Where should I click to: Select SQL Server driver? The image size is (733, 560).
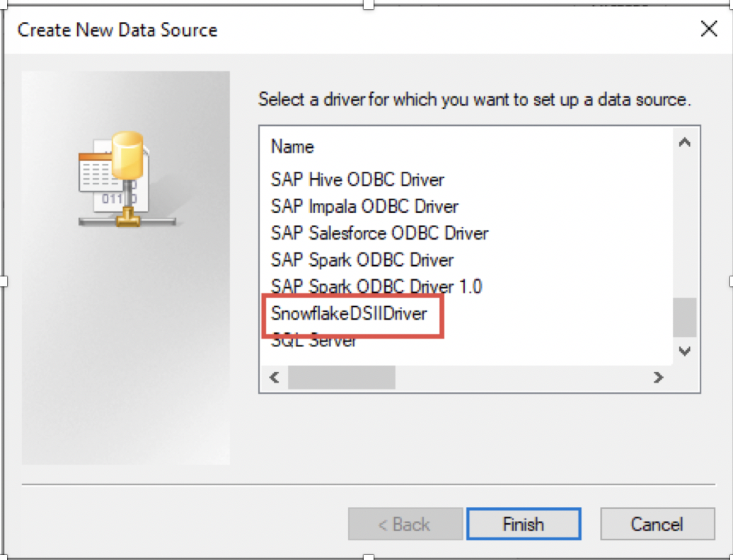(x=313, y=341)
